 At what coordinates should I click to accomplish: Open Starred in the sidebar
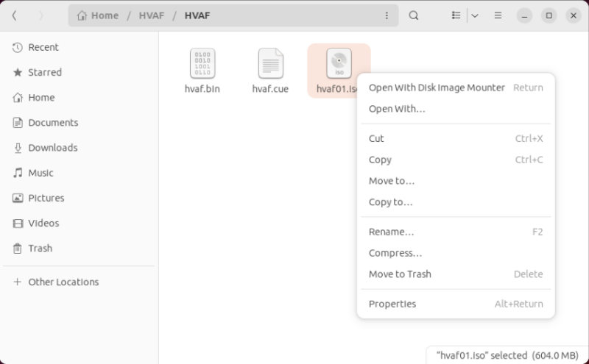(x=79, y=72)
